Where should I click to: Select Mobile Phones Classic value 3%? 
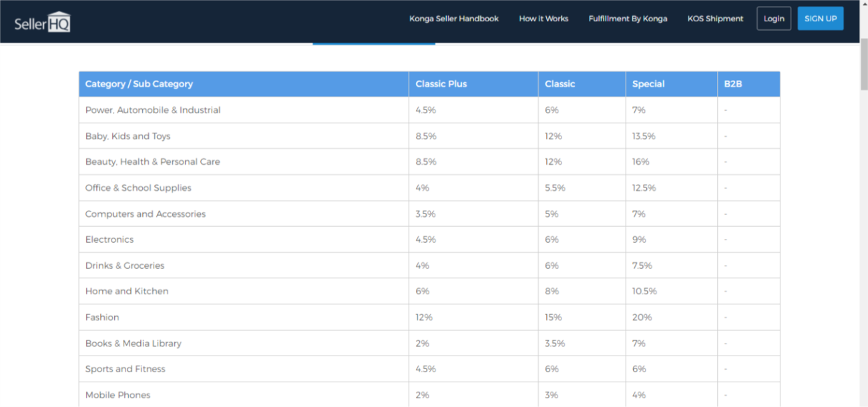[x=551, y=395]
